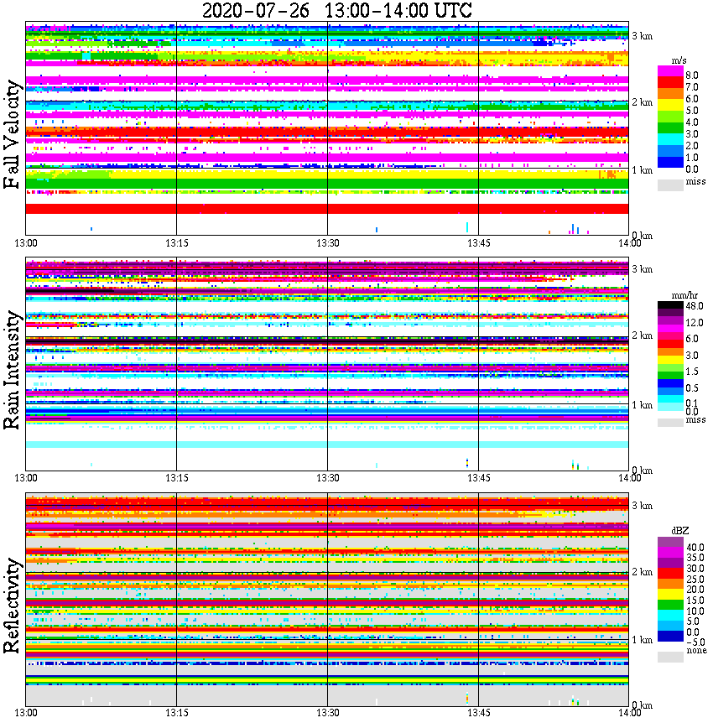713x728 pixels.
Task: Click the "8.0" value in the m/s legend
Action: pos(692,75)
